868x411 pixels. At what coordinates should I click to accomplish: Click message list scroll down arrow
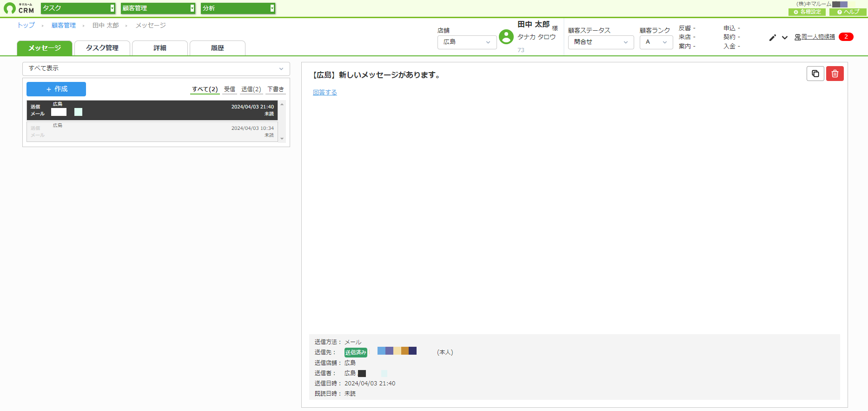[x=282, y=139]
